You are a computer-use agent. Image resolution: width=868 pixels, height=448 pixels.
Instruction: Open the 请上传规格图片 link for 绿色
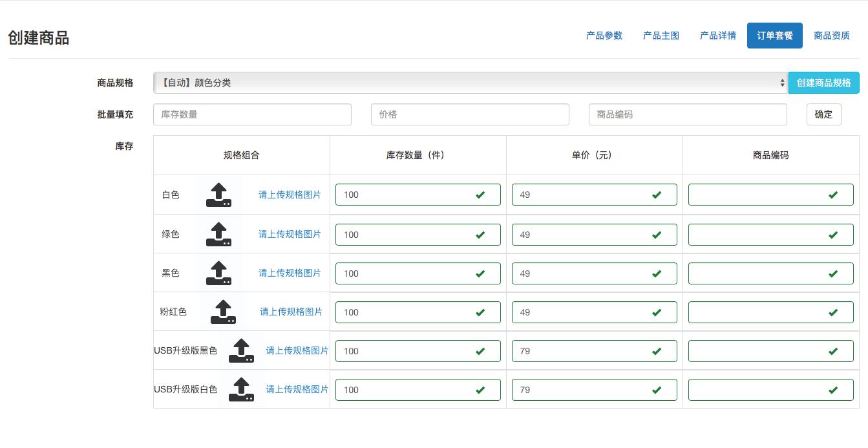[290, 234]
